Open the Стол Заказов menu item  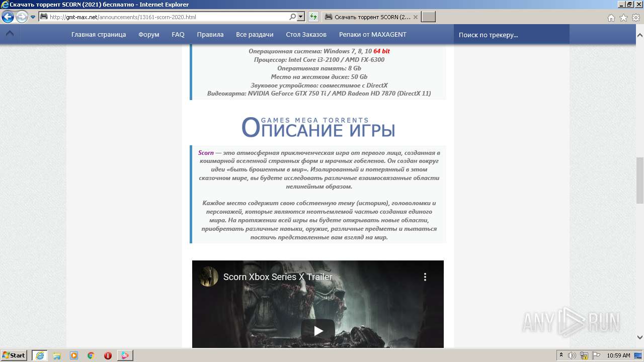click(306, 35)
